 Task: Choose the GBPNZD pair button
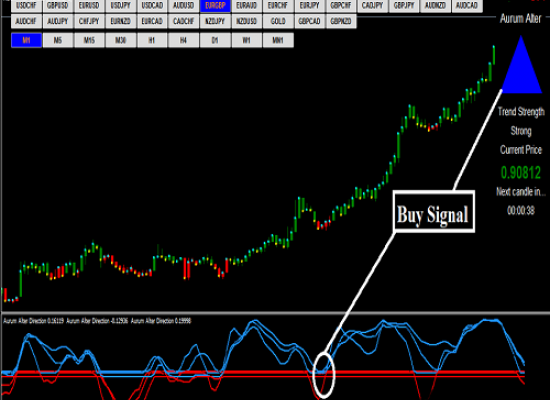point(341,21)
